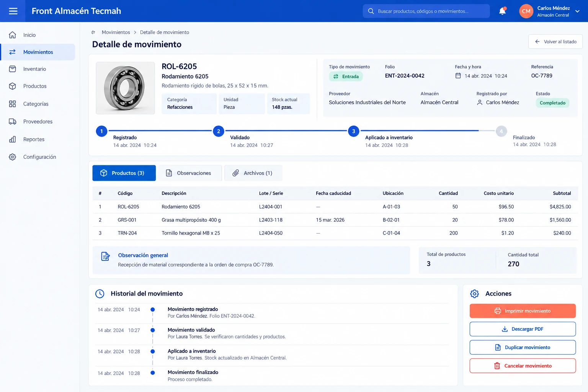Viewport: 588px width, 392px height.
Task: Click the Historial del movimiento clock icon
Action: 100,294
